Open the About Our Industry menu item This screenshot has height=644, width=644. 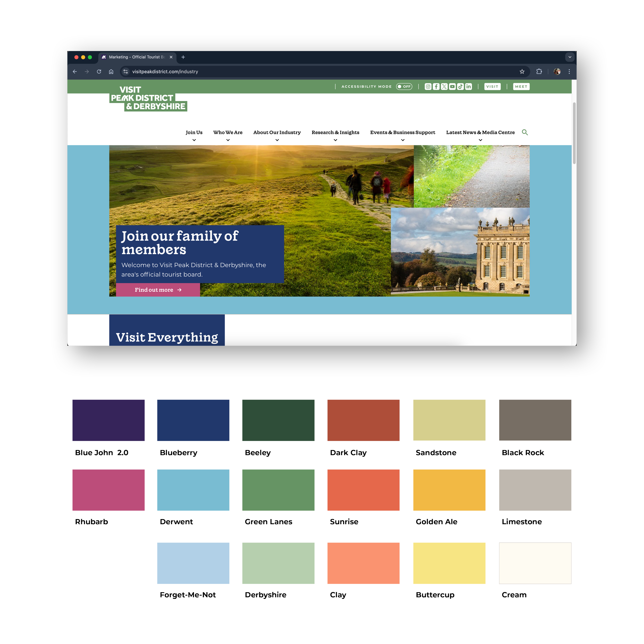point(277,132)
